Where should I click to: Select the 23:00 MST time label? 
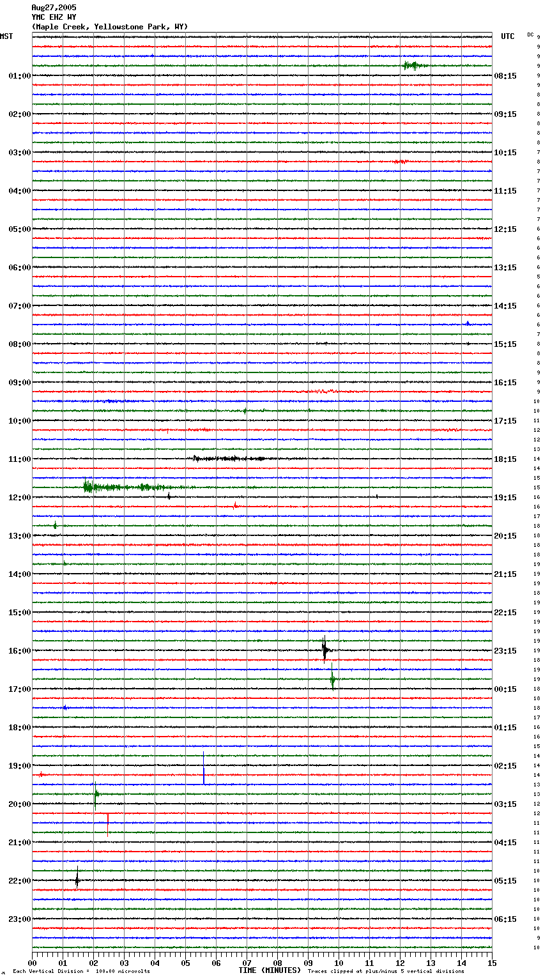click(20, 919)
